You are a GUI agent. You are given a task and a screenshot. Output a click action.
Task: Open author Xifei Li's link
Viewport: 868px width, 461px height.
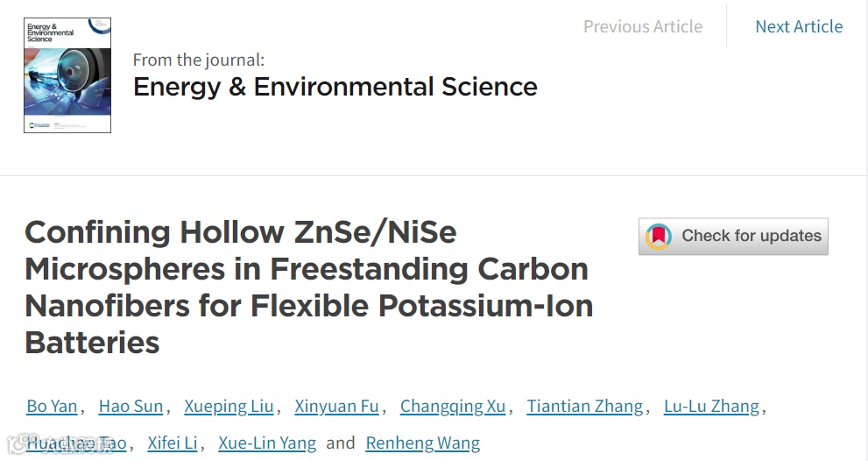(x=173, y=443)
